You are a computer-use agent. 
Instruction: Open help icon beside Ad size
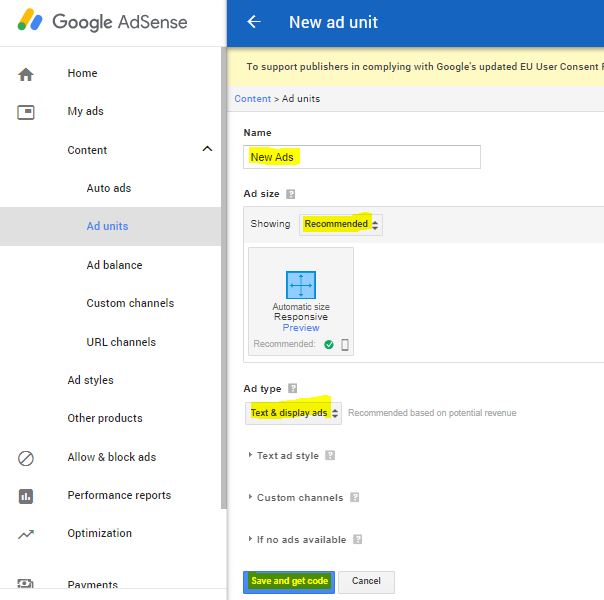pyautogui.click(x=290, y=194)
